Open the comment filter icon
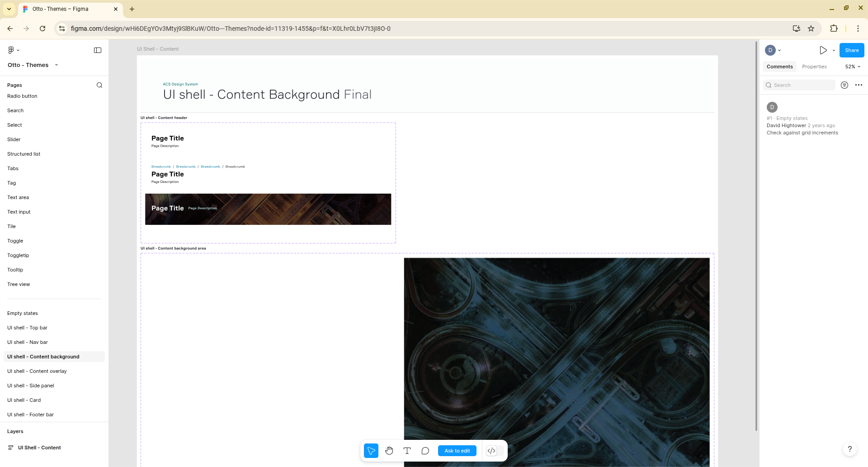Screen dimensions: 868x467 click(844, 85)
